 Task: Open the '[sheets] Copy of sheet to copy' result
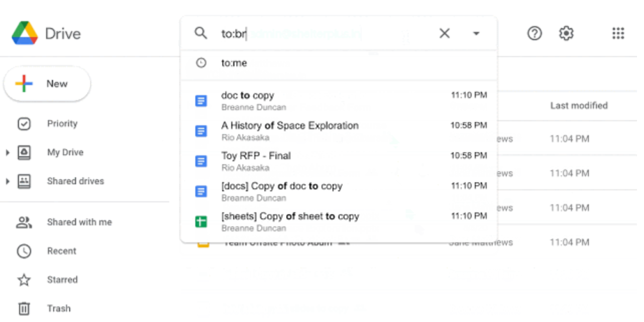click(x=290, y=216)
